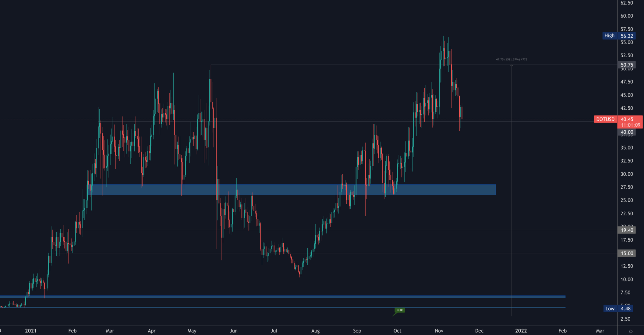This screenshot has height=335, width=644.
Task: Select the 19.40 horizontal line price tag
Action: [x=627, y=230]
